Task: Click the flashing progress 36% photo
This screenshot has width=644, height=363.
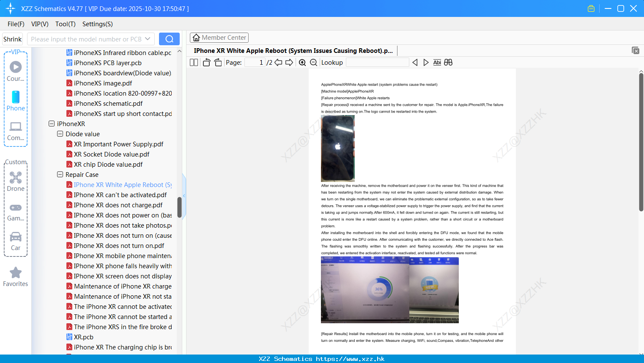Action: (x=365, y=290)
